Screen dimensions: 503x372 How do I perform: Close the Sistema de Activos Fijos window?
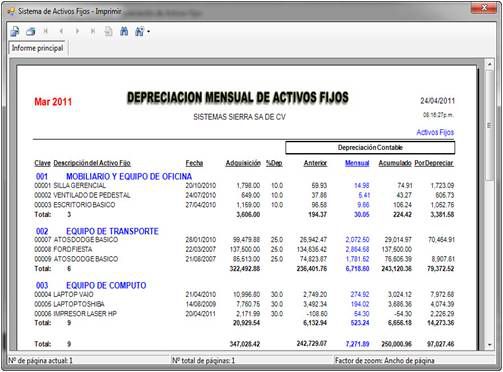tap(484, 7)
